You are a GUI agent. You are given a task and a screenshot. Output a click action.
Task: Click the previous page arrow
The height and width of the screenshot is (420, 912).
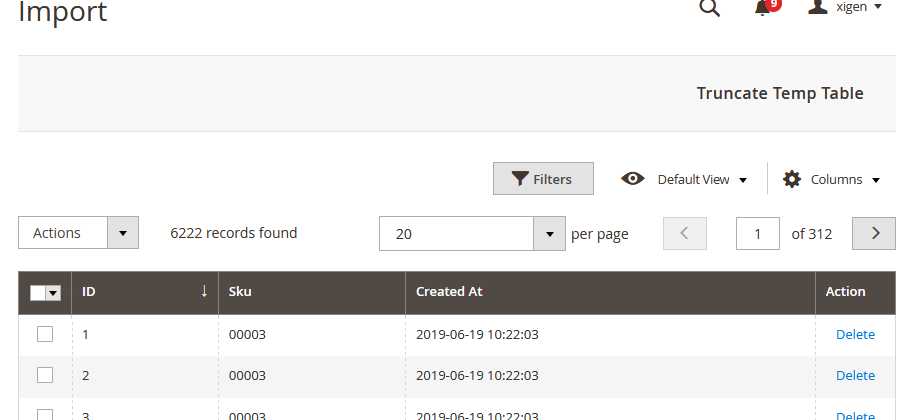(685, 233)
